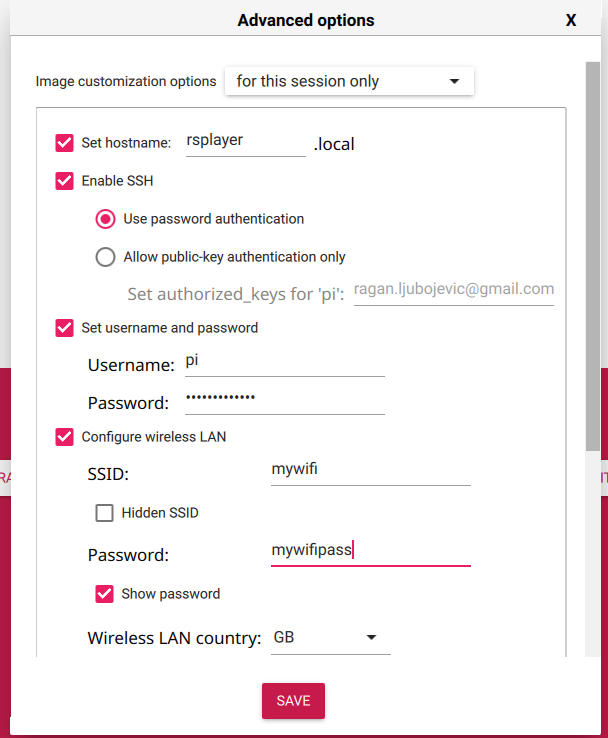Screen dimensions: 608x738
Task: Click the SAVE button
Action: coord(293,701)
